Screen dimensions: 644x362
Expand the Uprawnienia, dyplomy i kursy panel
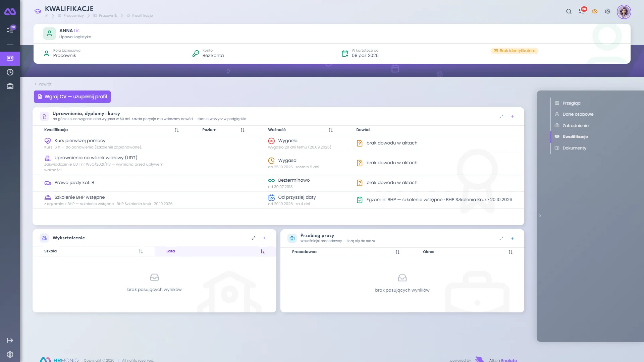pos(501,116)
